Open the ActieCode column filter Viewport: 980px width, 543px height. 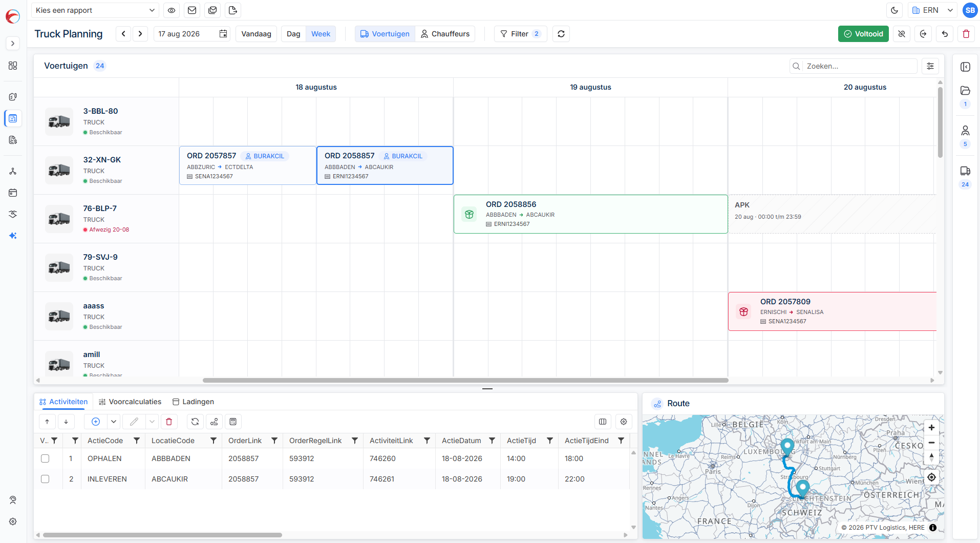tap(137, 441)
